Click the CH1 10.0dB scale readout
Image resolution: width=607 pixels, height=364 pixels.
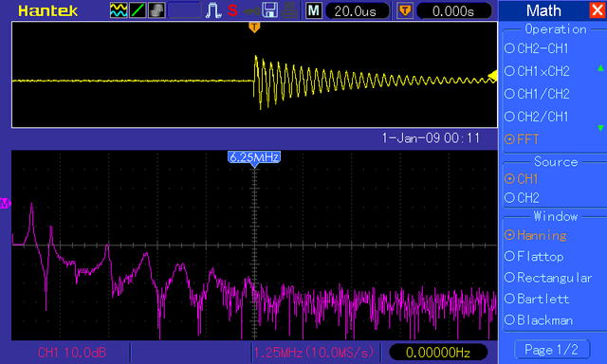click(72, 353)
